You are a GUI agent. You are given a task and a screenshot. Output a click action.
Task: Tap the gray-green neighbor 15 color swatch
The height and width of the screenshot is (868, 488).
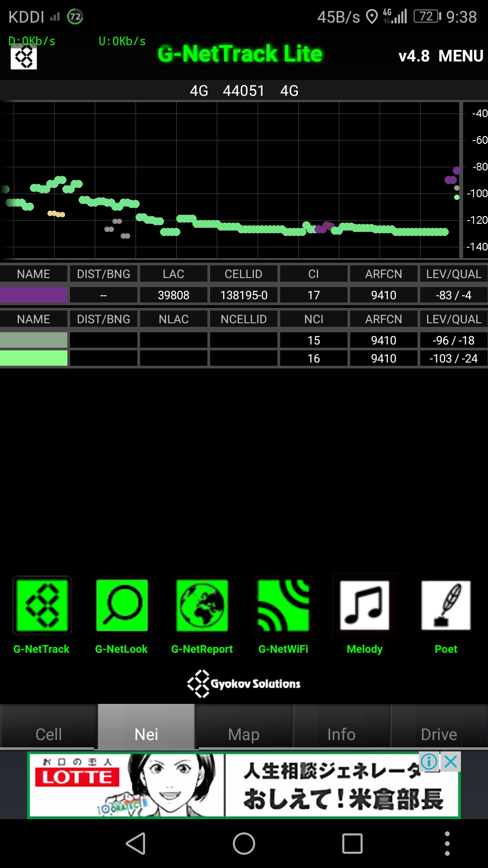point(34,340)
